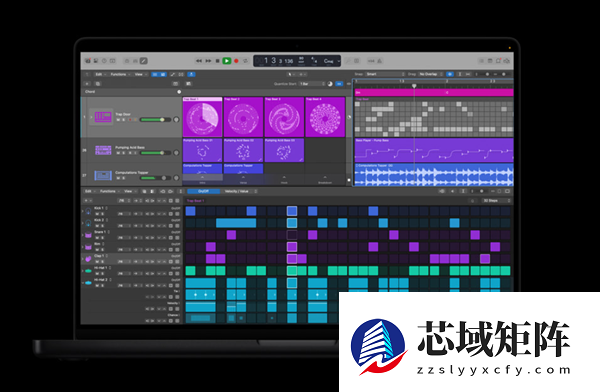Click the Inspector save icon in control bar
600x392 pixels.
96,61
